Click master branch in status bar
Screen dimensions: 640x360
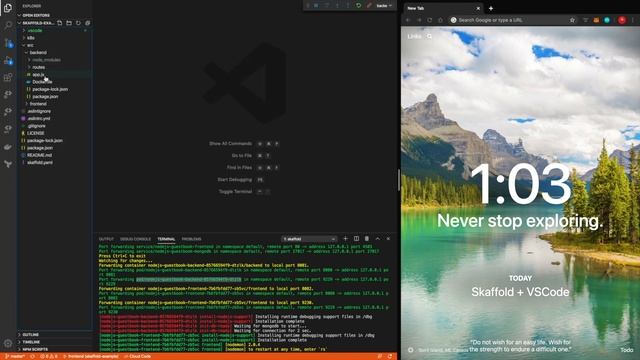tap(15, 356)
